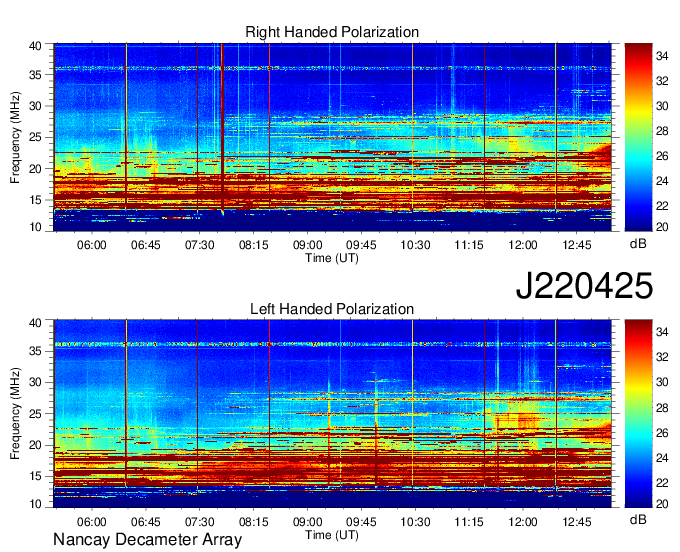Click "09:45" time tick on Left Handed plot

pos(361,522)
